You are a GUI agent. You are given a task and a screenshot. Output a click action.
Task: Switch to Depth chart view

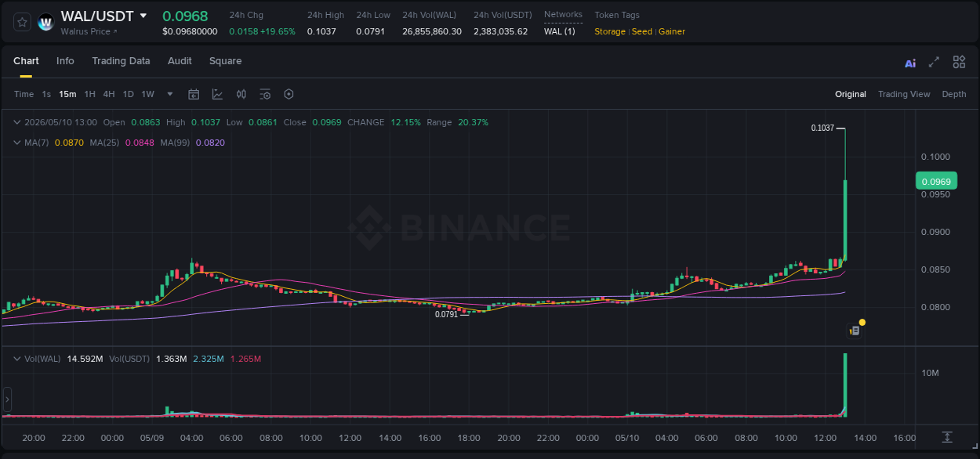tap(954, 94)
